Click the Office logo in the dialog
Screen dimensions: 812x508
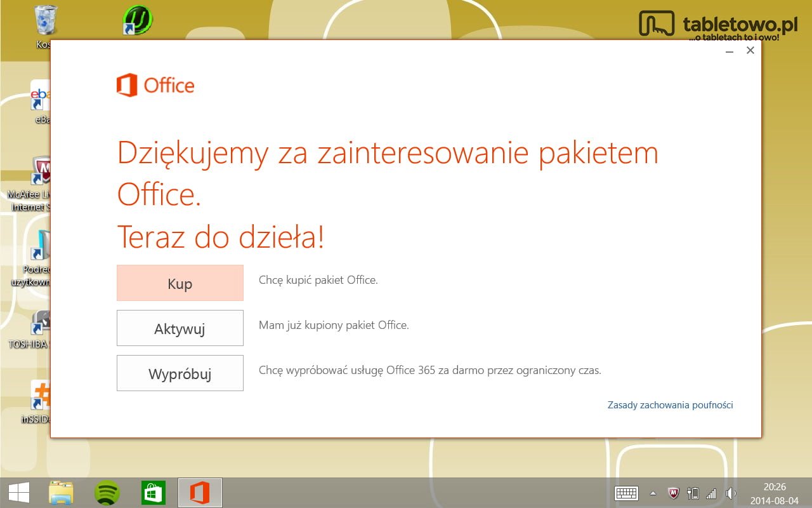155,85
